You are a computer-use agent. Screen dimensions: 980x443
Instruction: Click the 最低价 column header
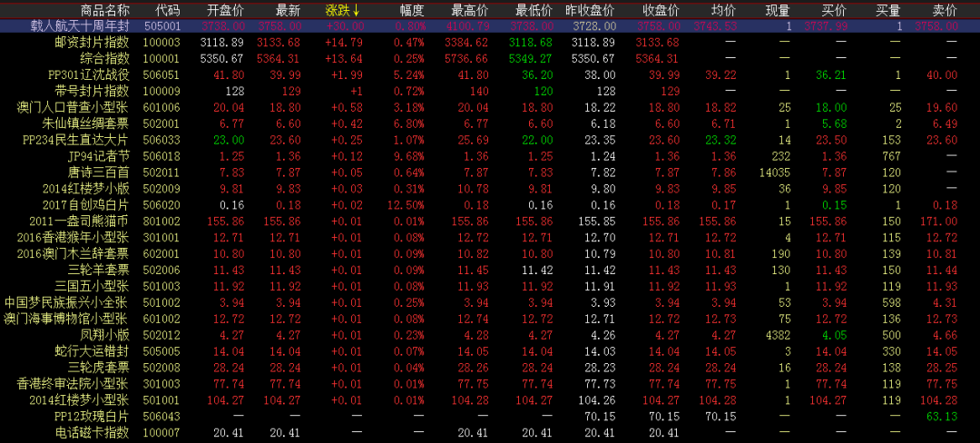(534, 11)
